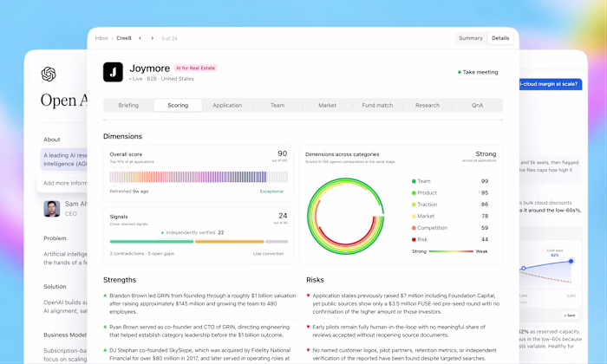Click the Solution heading in background window
The width and height of the screenshot is (607, 364).
(55, 287)
